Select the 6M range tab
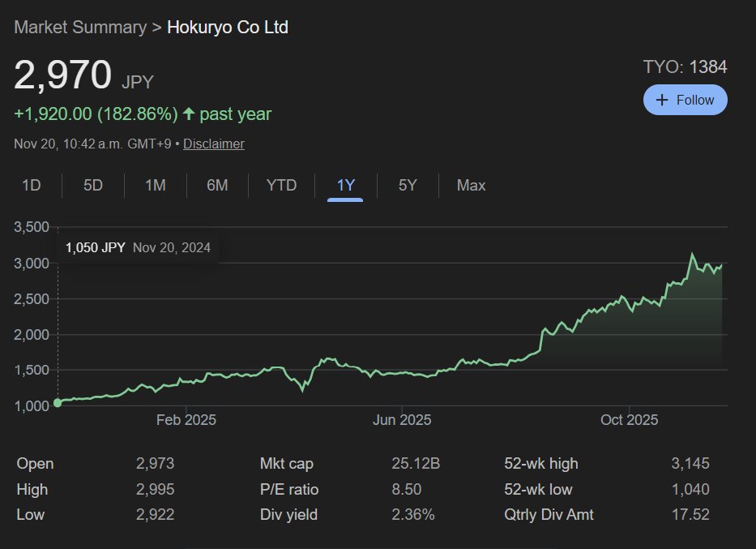Screen dimensions: 756x549 click(x=217, y=185)
